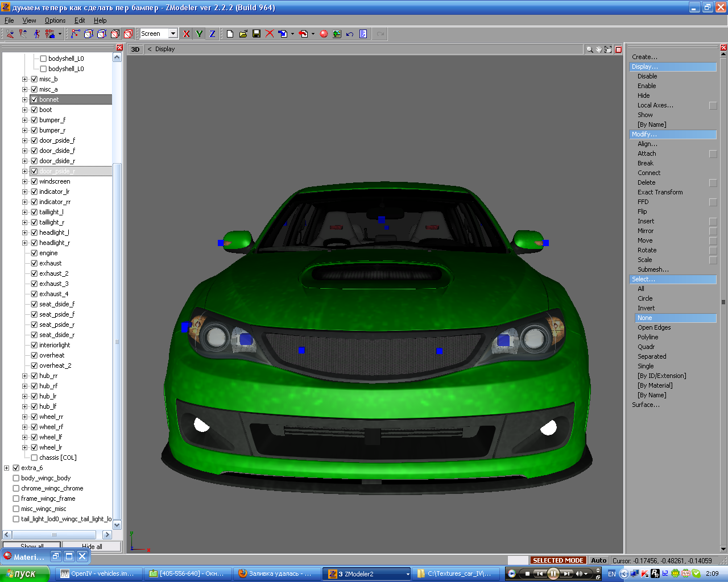
Task: Open the Screen axis-mode dropdown
Action: pos(173,34)
